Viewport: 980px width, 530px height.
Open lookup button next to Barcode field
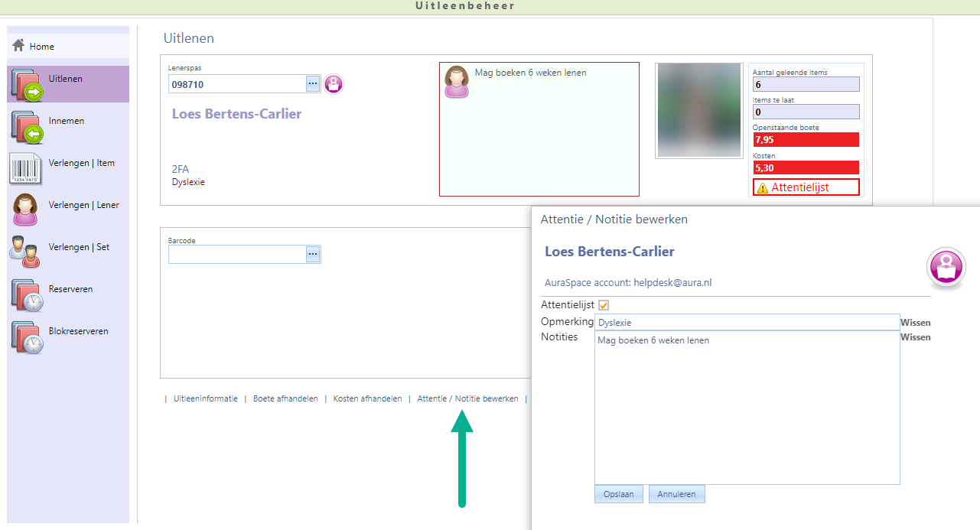click(313, 254)
